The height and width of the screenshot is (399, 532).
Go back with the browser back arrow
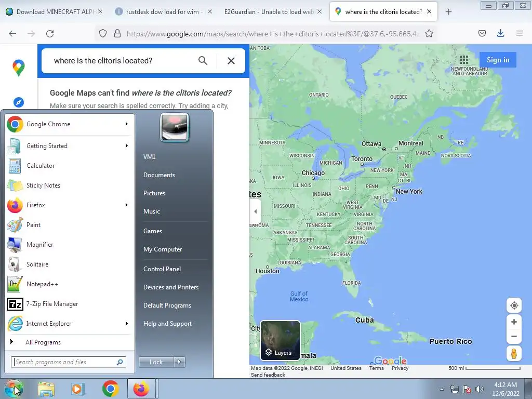pyautogui.click(x=12, y=33)
